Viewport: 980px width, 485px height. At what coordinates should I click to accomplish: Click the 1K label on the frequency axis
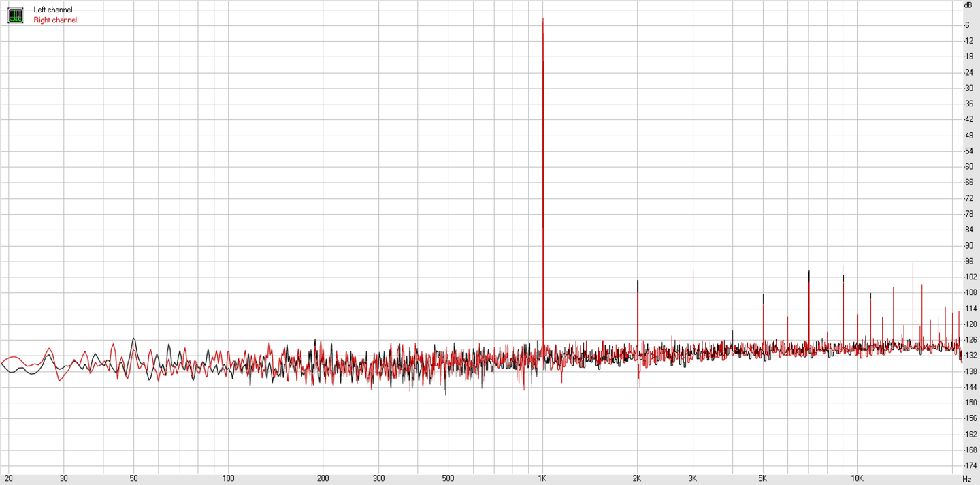542,480
